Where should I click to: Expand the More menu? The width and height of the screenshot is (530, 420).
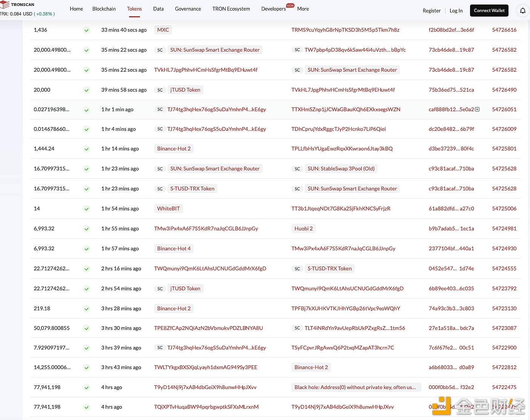303,9
